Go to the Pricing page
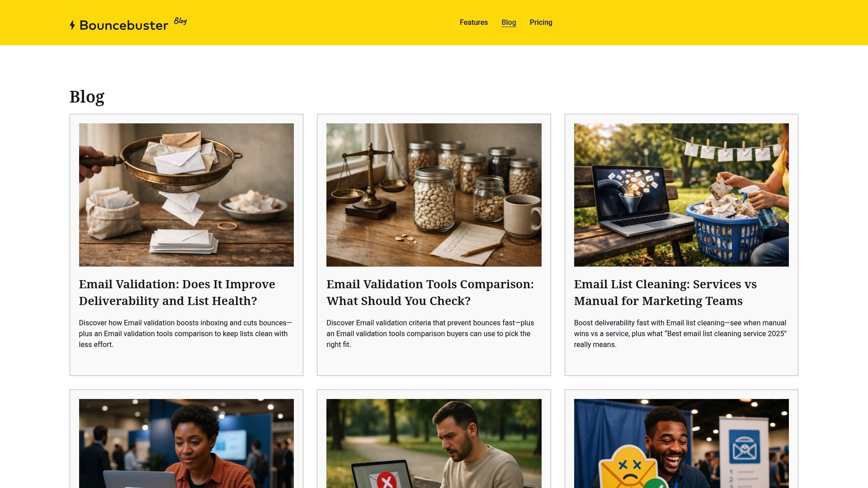 (x=541, y=23)
